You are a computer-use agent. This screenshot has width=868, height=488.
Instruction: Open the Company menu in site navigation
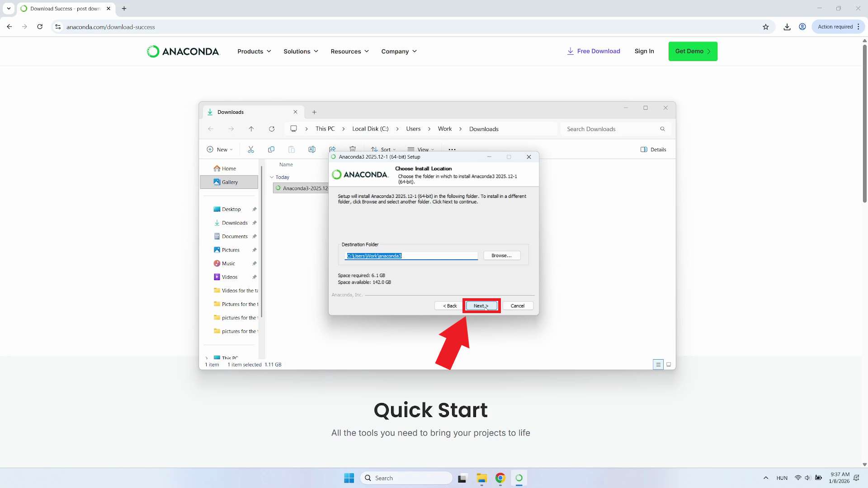click(x=398, y=51)
